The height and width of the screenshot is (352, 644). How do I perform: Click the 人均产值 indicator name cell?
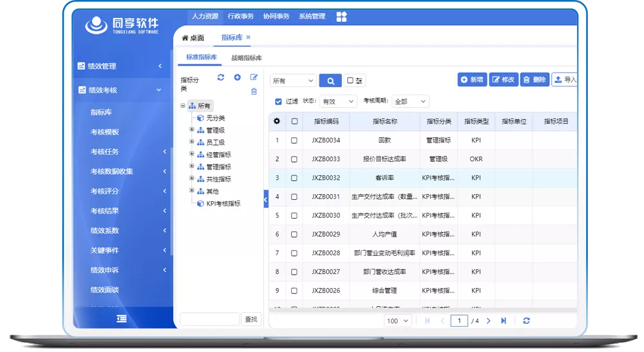click(385, 235)
